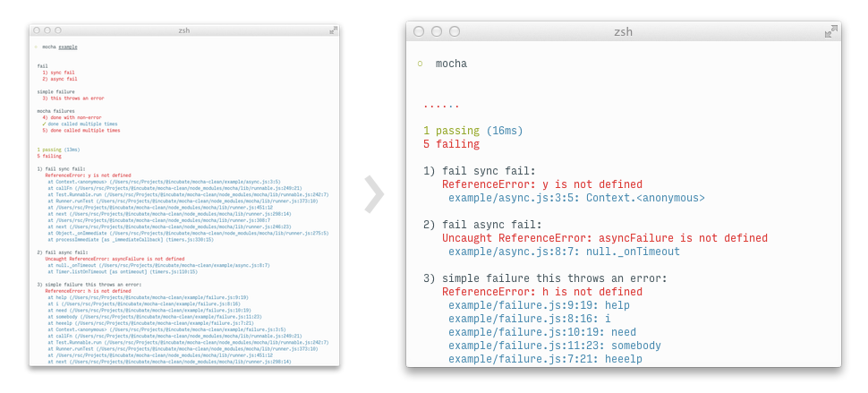This screenshot has height=393, width=868.
Task: Select '1 passing (13ms)' in left window
Action: tap(58, 150)
